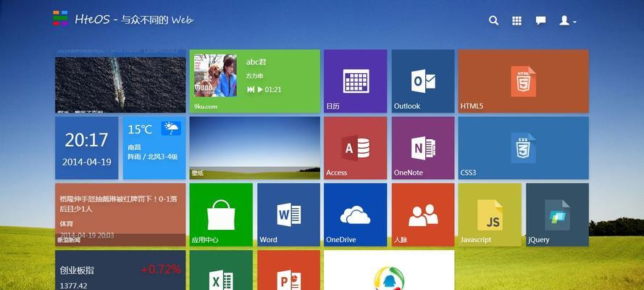
Task: Launch the Outlook tile
Action: pos(423,81)
